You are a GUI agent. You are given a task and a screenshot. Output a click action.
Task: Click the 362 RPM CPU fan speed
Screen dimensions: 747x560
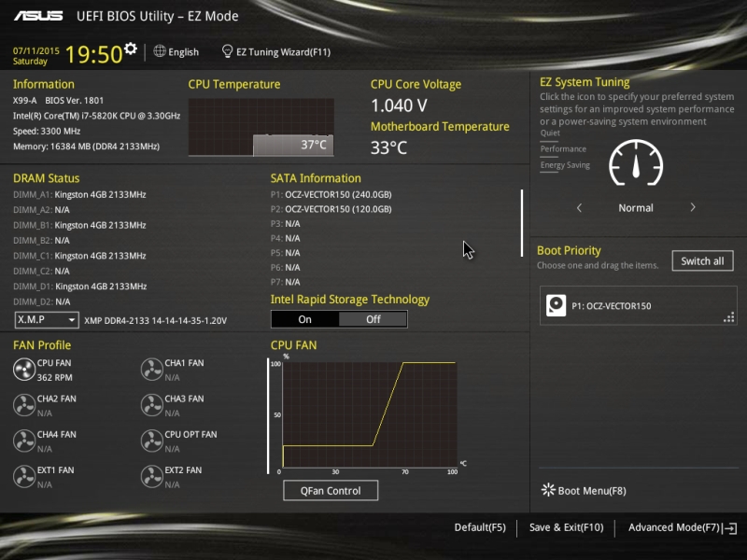[x=55, y=378]
